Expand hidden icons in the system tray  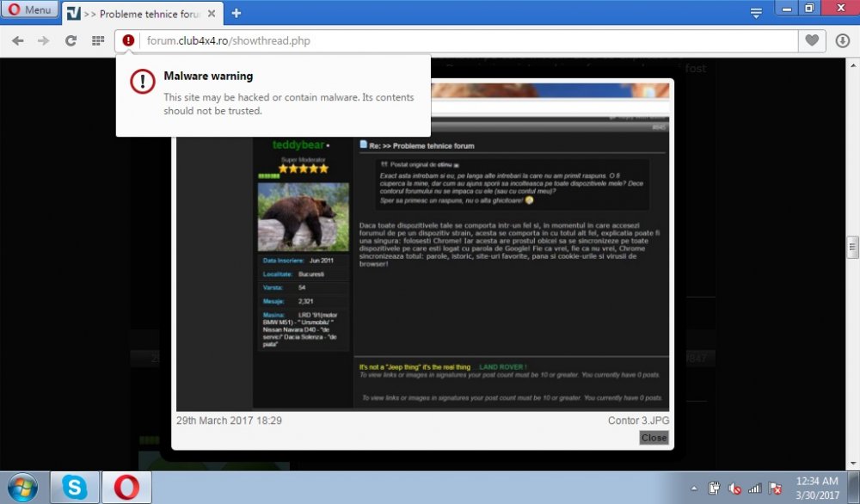tap(694, 488)
